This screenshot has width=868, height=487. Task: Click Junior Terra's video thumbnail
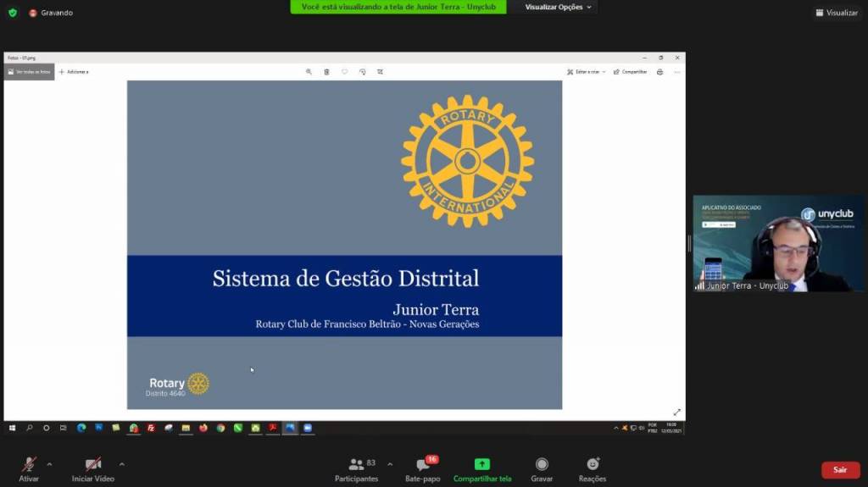778,244
